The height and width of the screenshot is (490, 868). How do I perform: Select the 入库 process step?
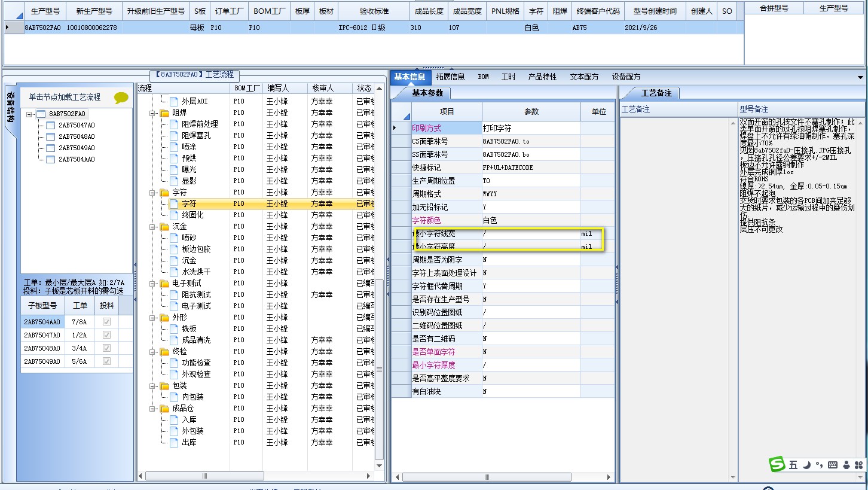pyautogui.click(x=189, y=419)
